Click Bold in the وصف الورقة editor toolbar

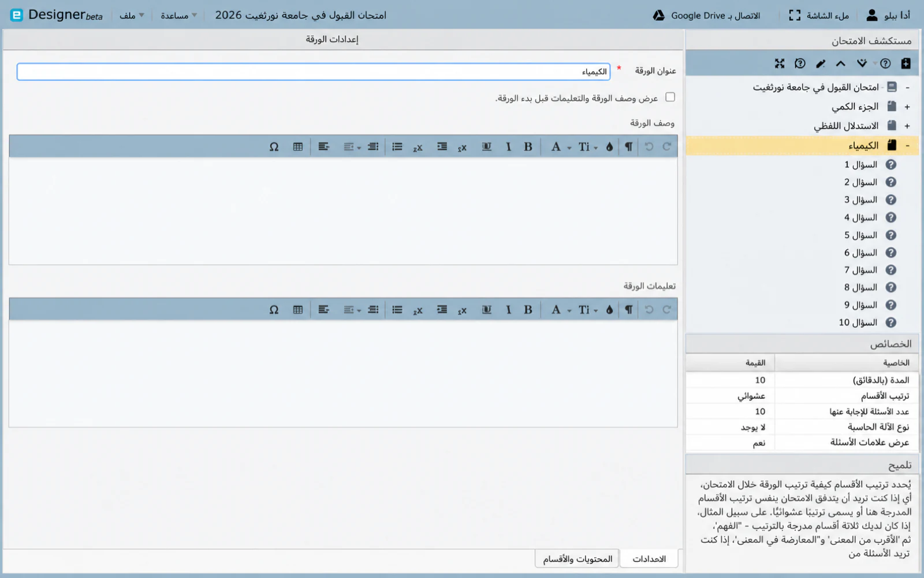pos(528,147)
